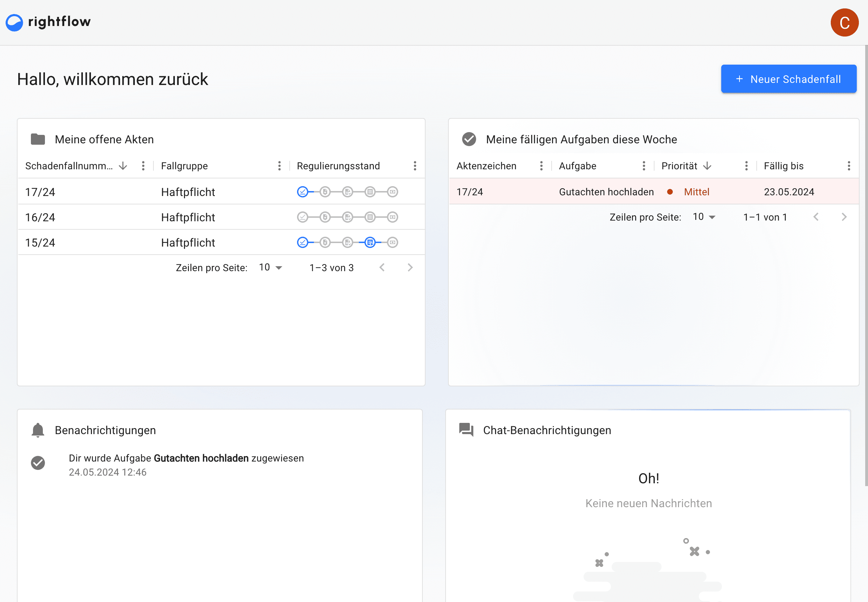Click the notification checkmark for Gutachten hochladen
The image size is (868, 602).
tap(38, 463)
